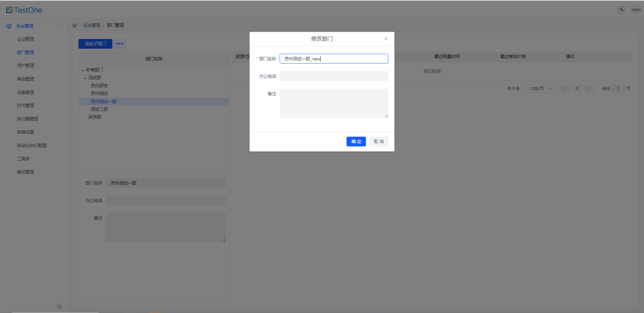Click the monitor icon beside 后台管理 in sidebar

tap(9, 26)
